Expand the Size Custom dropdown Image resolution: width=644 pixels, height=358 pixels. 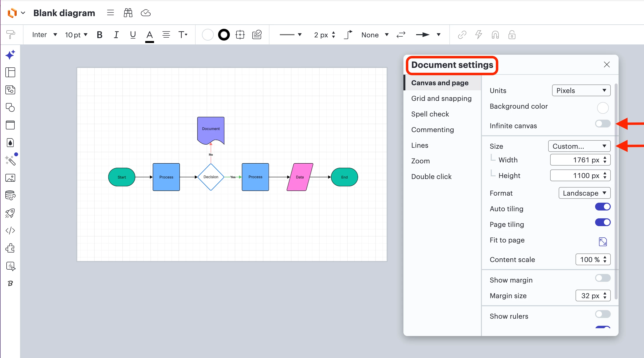[579, 146]
